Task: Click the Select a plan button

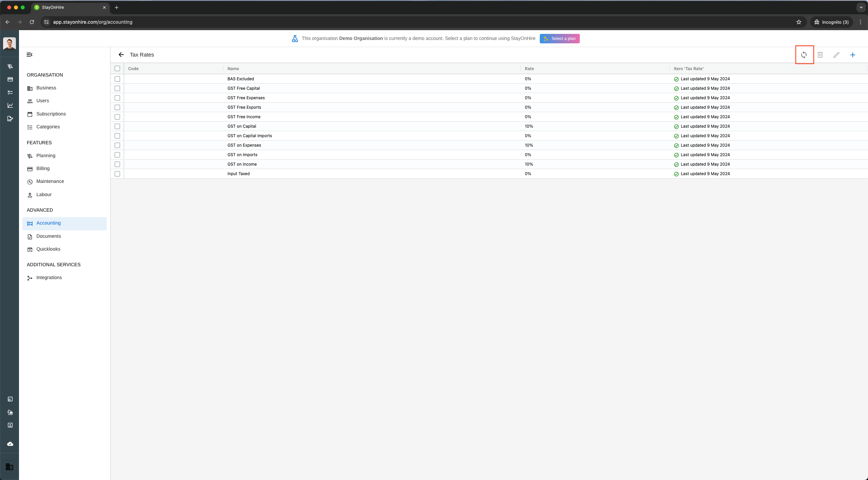Action: tap(559, 39)
